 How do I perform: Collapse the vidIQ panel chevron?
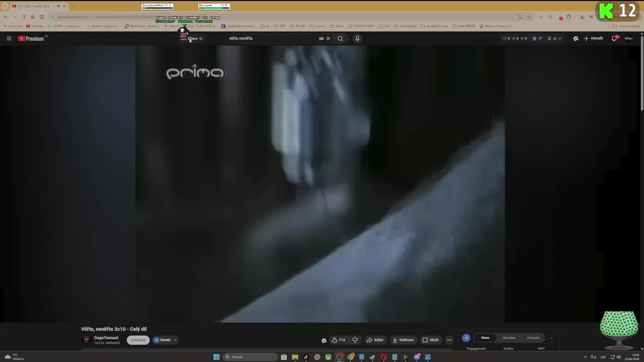click(551, 338)
